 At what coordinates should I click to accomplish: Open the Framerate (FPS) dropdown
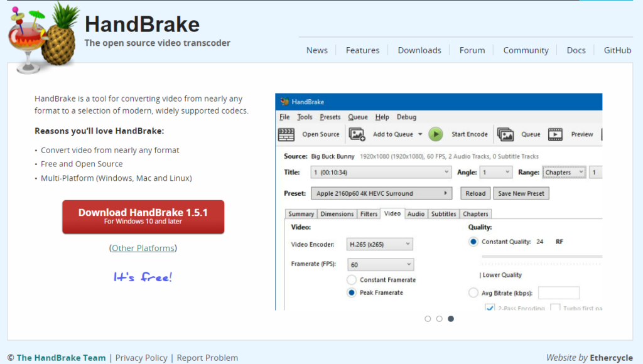click(x=381, y=264)
